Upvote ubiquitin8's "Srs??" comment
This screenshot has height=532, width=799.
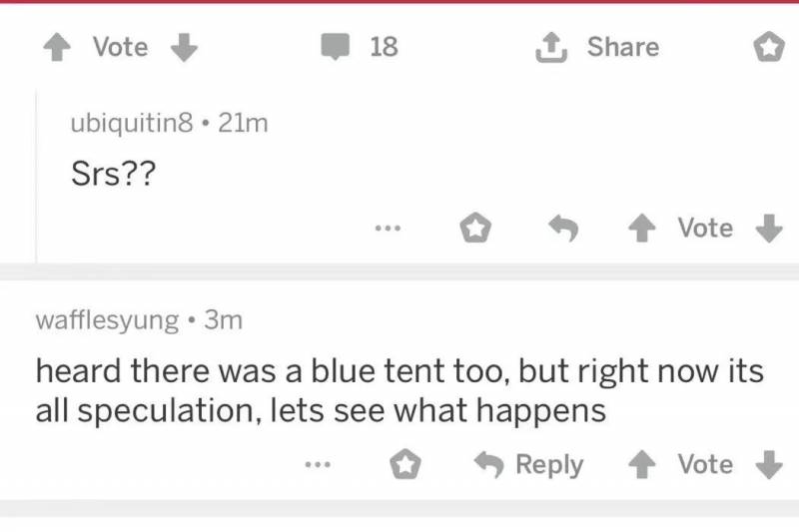click(x=642, y=229)
